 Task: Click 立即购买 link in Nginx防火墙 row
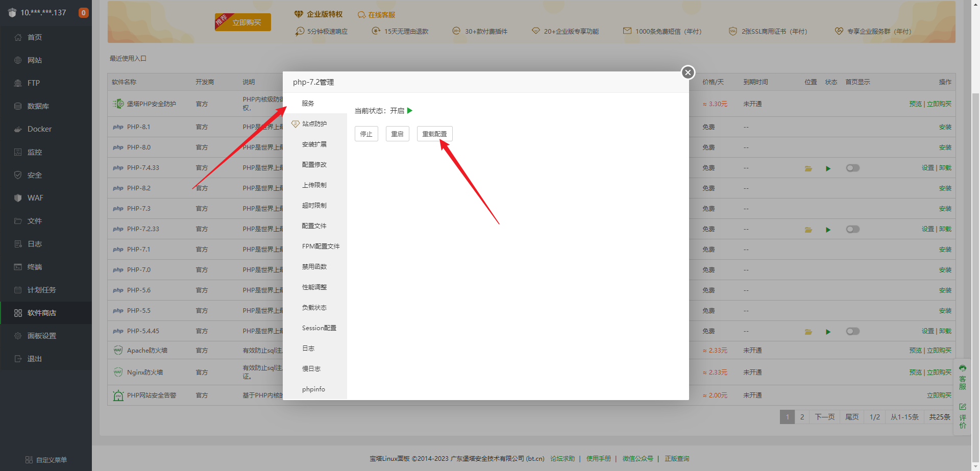coord(939,373)
